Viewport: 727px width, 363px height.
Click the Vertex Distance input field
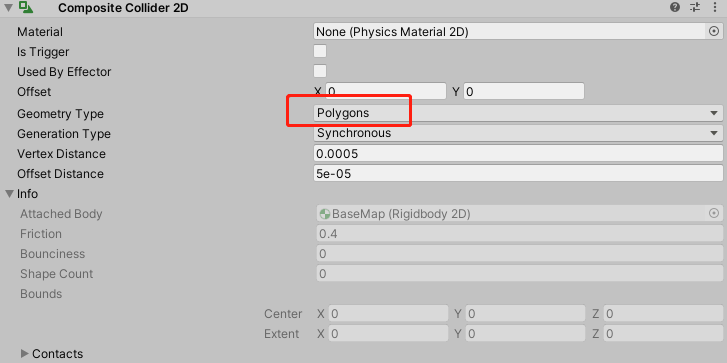pos(518,153)
